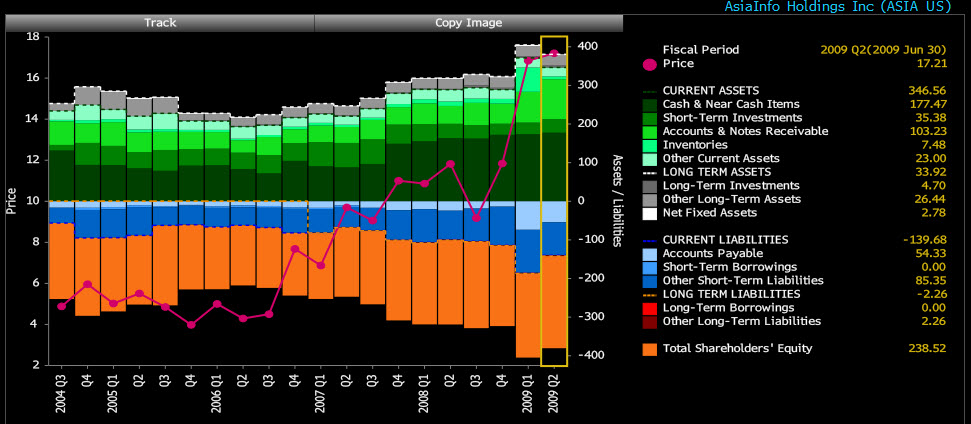This screenshot has width=971, height=424.
Task: Click the Assets / Liabilities axis title
Action: click(617, 201)
